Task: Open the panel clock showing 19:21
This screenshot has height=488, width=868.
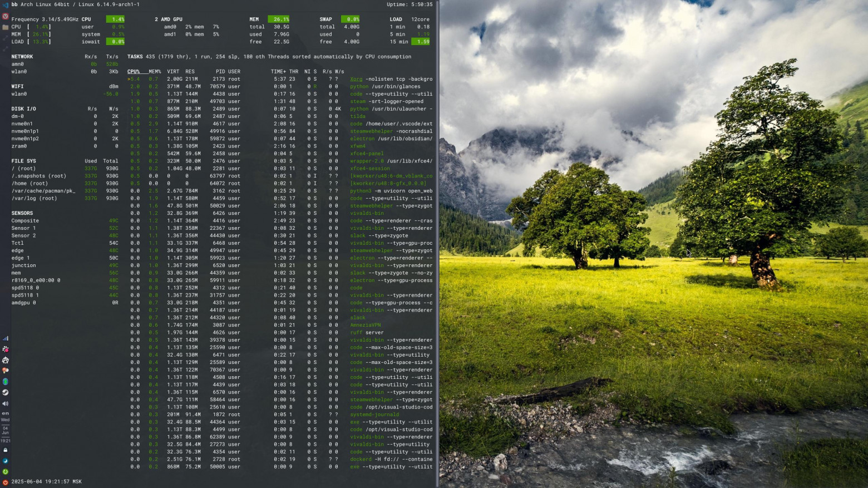Action: point(6,441)
